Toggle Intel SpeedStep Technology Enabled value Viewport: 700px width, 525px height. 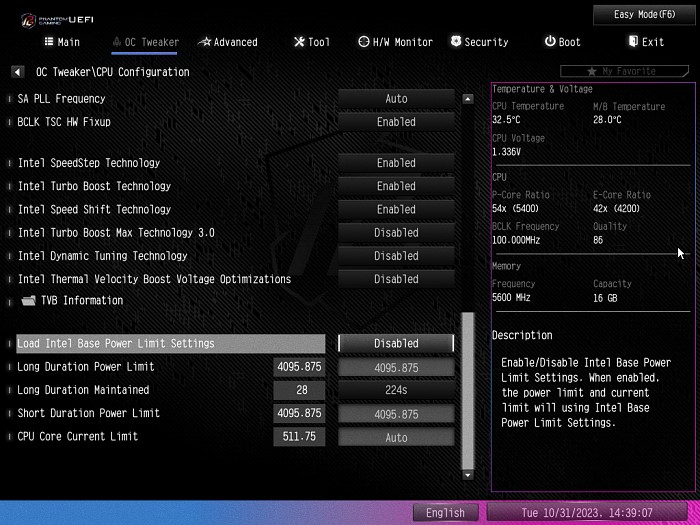(x=396, y=163)
